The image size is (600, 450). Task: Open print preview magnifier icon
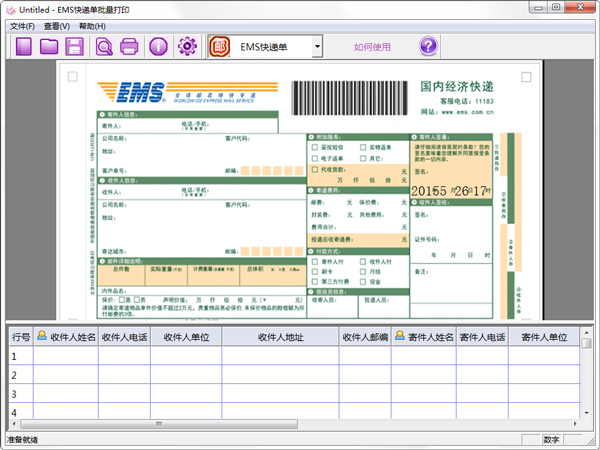(104, 47)
